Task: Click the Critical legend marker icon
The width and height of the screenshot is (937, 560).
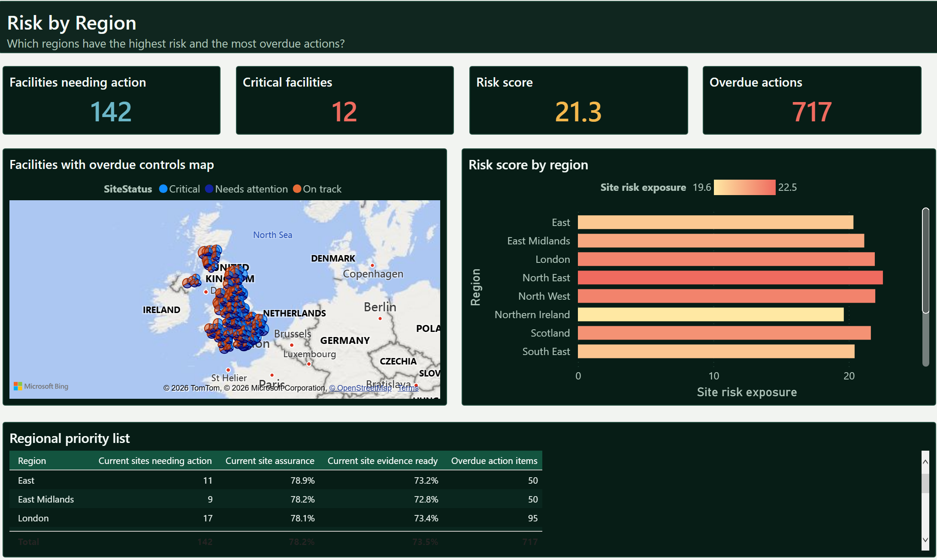Action: point(163,189)
